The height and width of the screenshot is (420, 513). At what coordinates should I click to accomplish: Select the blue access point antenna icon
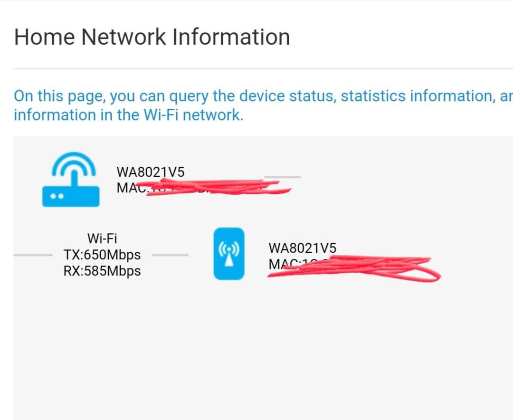229,254
